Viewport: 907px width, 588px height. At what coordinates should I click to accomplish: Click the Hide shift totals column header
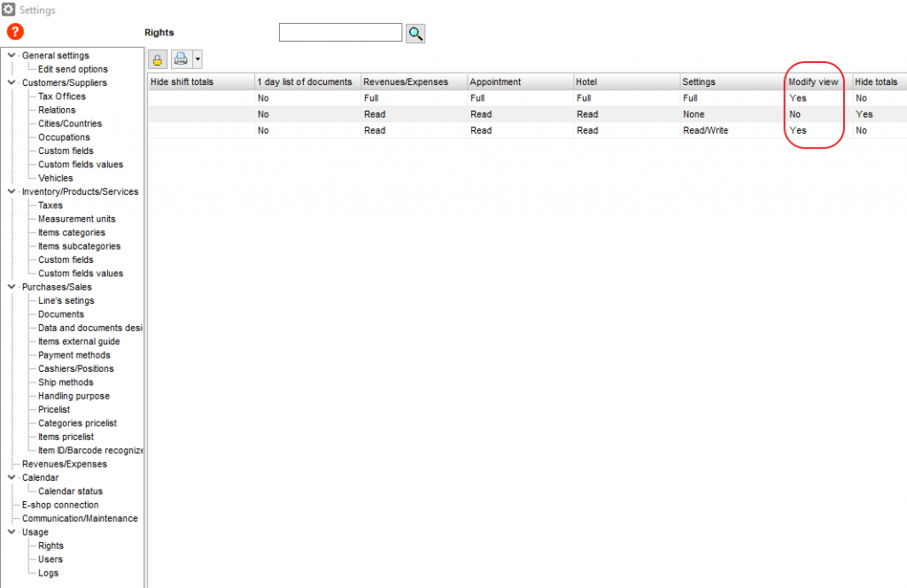(182, 81)
